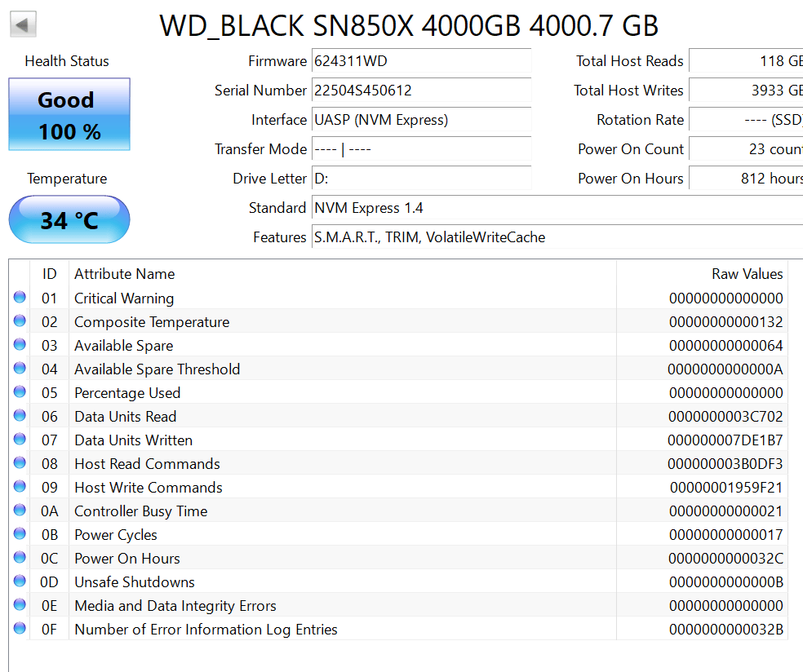The width and height of the screenshot is (803, 672).
Task: Click the status orb for Data Units Read
Action: [20, 415]
